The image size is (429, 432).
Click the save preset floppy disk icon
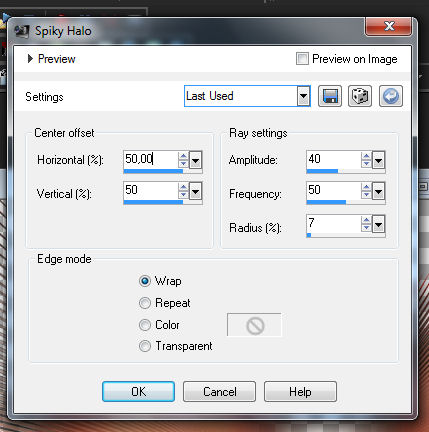pos(330,96)
